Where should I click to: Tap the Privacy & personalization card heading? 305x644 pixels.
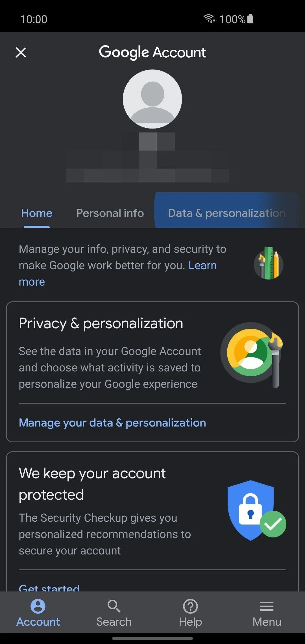[x=101, y=323]
